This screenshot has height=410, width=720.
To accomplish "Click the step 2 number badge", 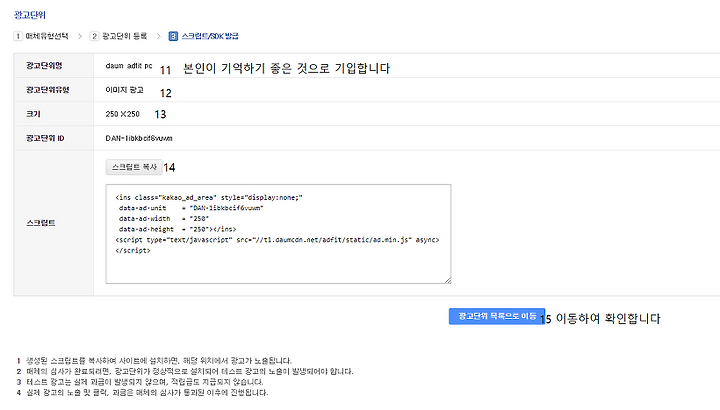I will 94,36.
